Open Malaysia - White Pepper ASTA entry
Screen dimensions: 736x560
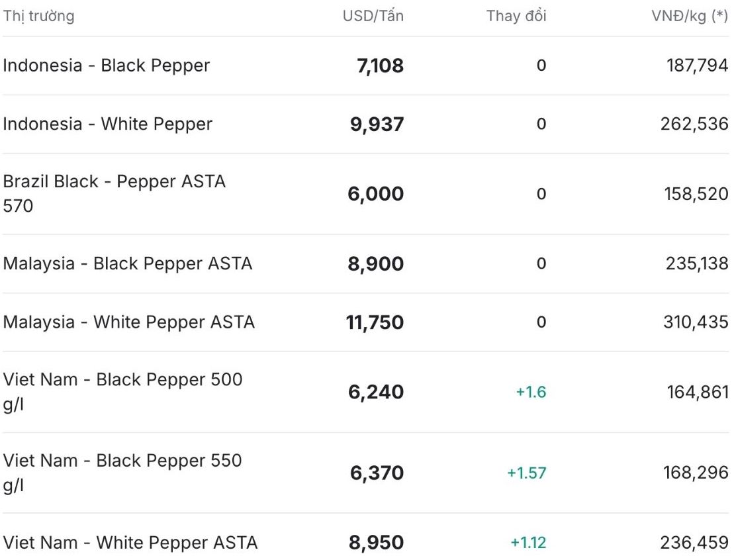pyautogui.click(x=366, y=322)
